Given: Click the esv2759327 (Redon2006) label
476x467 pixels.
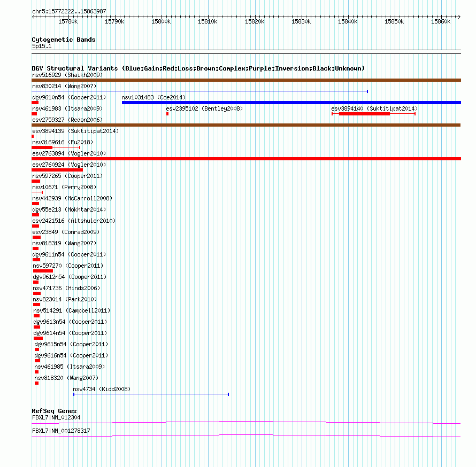Looking at the screenshot, I should pyautogui.click(x=67, y=120).
